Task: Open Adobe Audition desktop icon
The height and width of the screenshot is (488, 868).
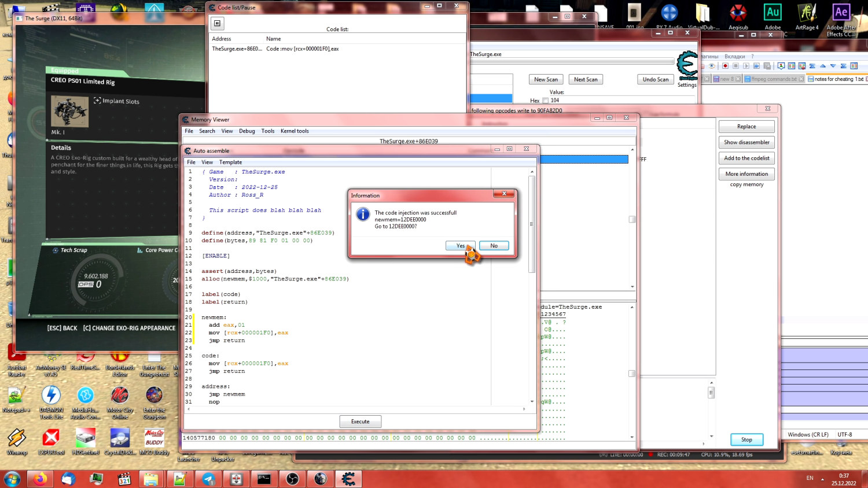Action: tap(773, 16)
